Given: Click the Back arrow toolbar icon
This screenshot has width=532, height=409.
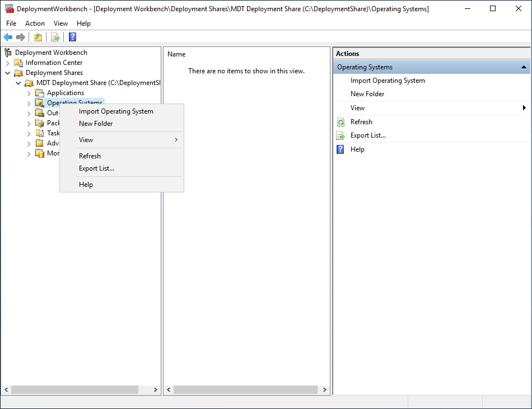Looking at the screenshot, I should [8, 37].
